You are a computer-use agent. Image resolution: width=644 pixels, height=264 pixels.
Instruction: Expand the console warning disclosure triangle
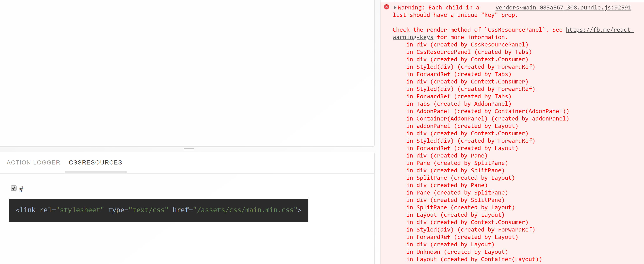tap(395, 8)
